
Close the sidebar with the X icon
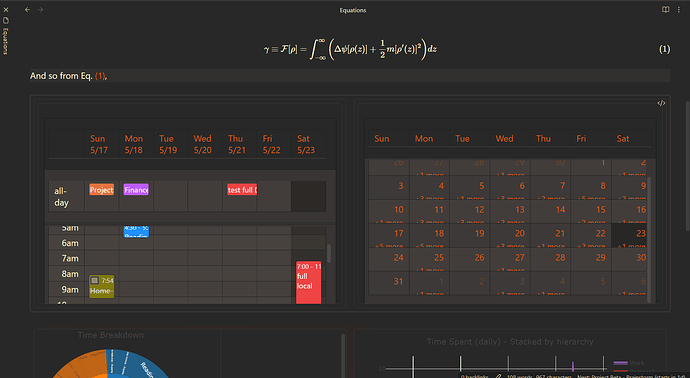click(6, 9)
